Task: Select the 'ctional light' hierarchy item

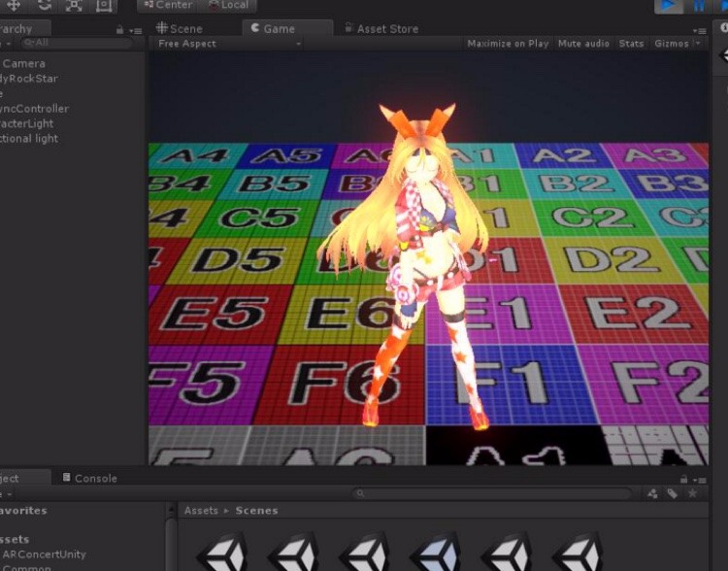Action: point(29,139)
